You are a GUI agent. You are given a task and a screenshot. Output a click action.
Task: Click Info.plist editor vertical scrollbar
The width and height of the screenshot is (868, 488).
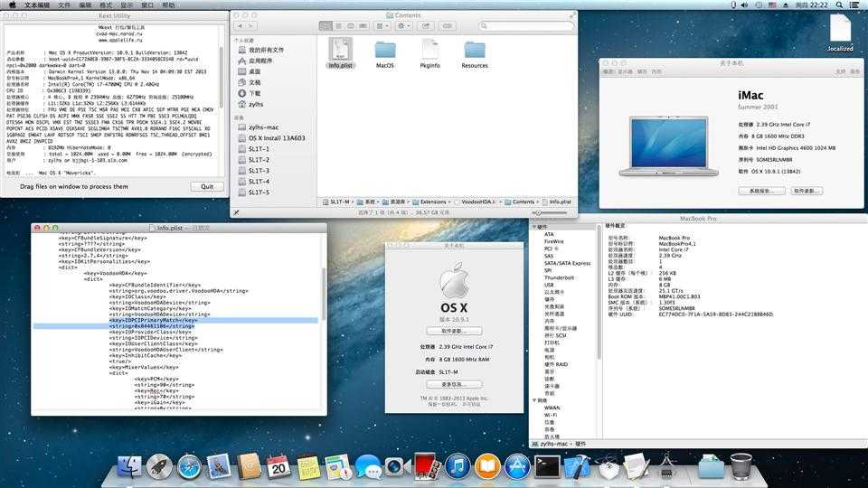click(x=324, y=293)
